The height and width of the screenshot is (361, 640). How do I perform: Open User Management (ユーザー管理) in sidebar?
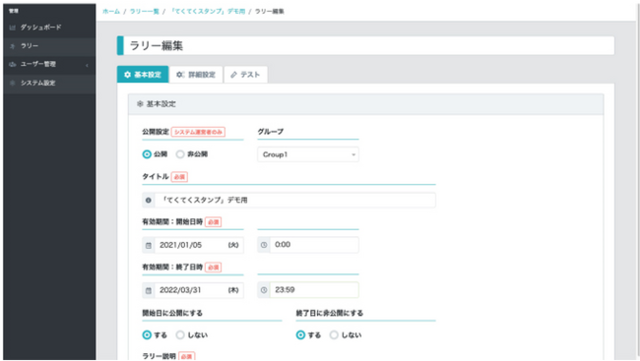49,65
